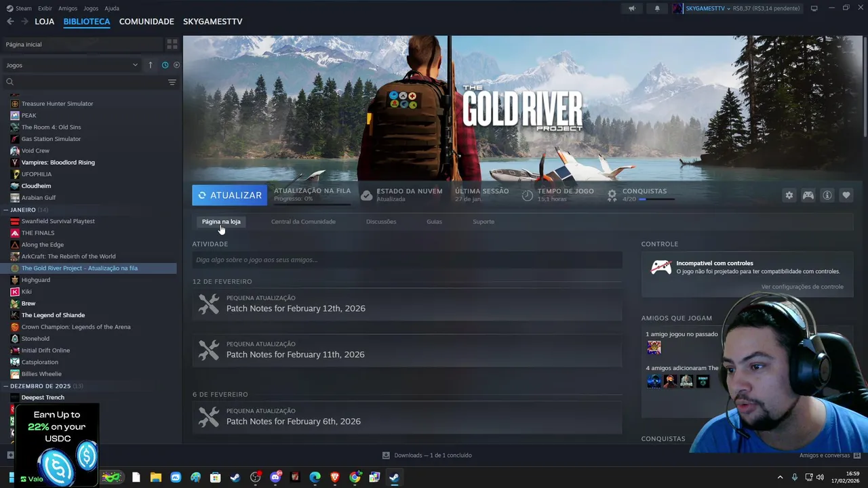
Task: Toggle ready-to-play filter icon
Action: (x=176, y=65)
